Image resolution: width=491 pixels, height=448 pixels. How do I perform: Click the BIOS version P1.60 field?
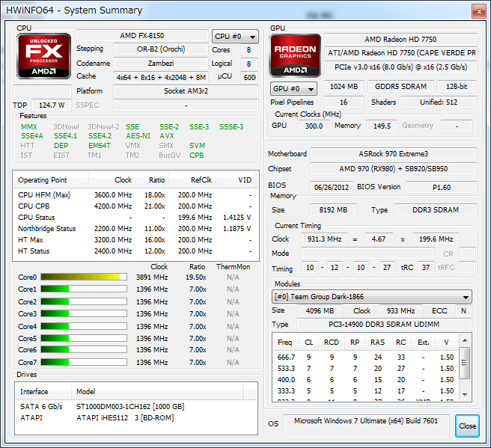click(x=442, y=187)
